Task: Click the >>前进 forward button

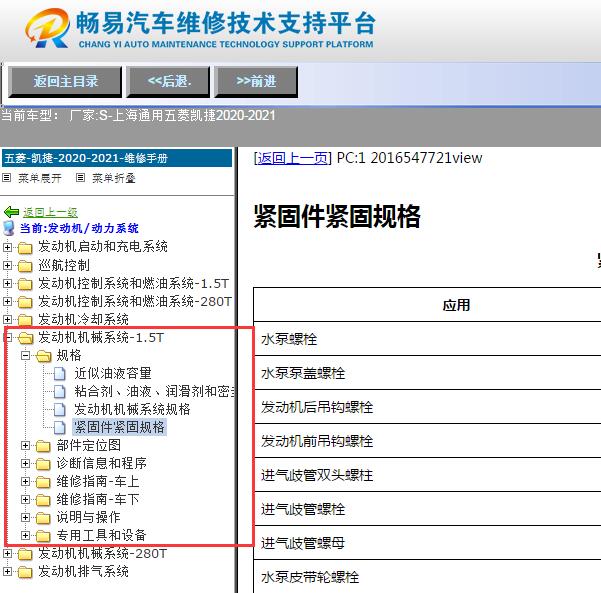Action: tap(256, 81)
